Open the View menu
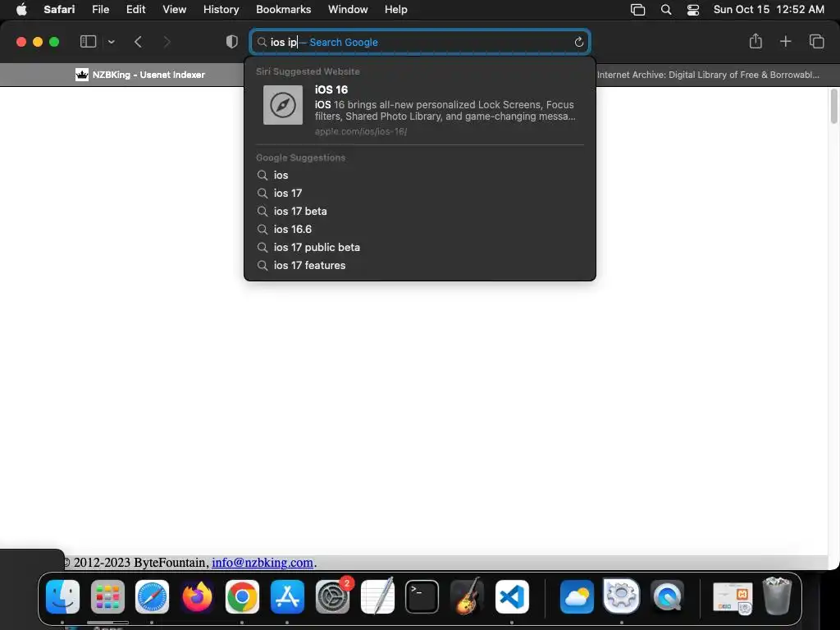The width and height of the screenshot is (840, 630). (x=175, y=10)
